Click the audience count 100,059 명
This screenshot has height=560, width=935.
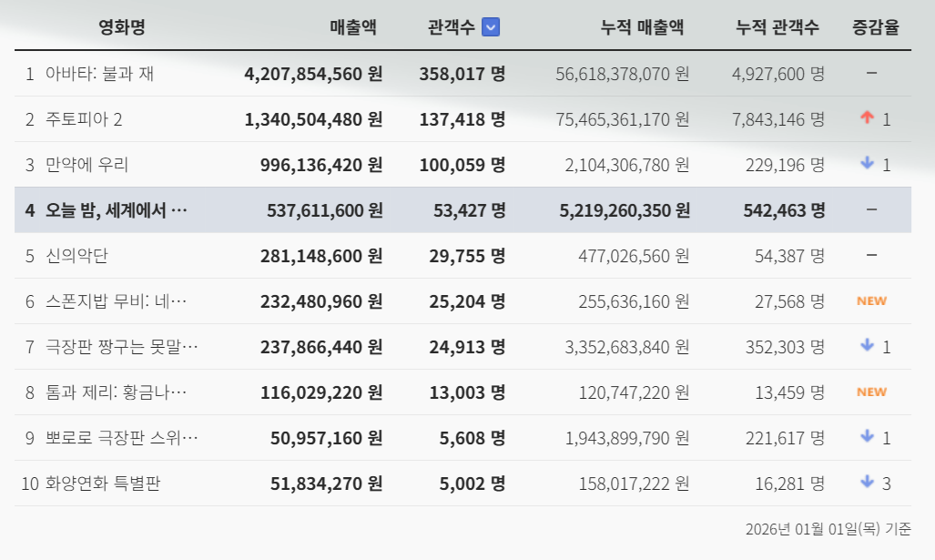point(462,165)
